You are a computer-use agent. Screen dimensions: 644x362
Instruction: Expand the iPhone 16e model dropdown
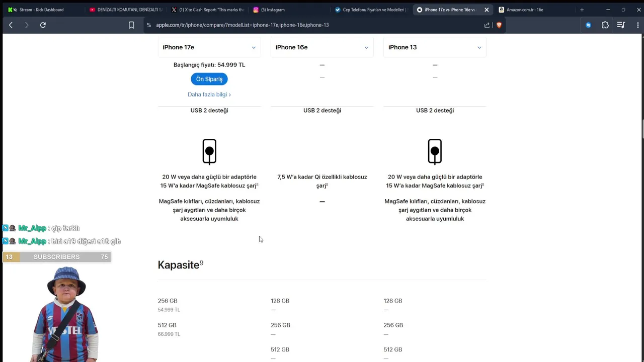point(322,47)
